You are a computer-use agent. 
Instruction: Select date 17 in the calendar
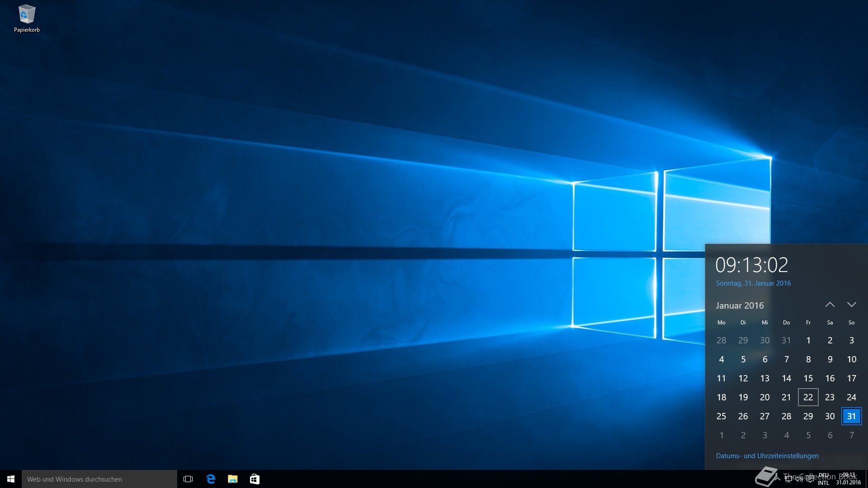(852, 378)
